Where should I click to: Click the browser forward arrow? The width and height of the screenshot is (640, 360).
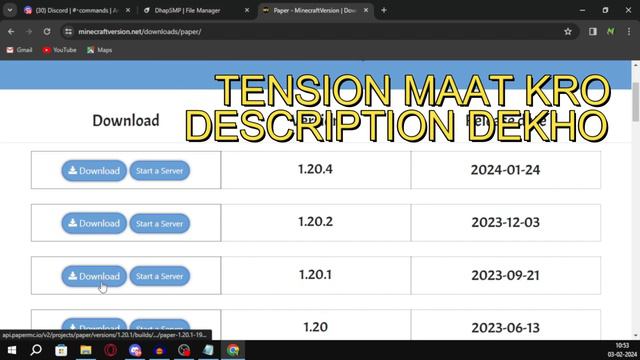29,31
